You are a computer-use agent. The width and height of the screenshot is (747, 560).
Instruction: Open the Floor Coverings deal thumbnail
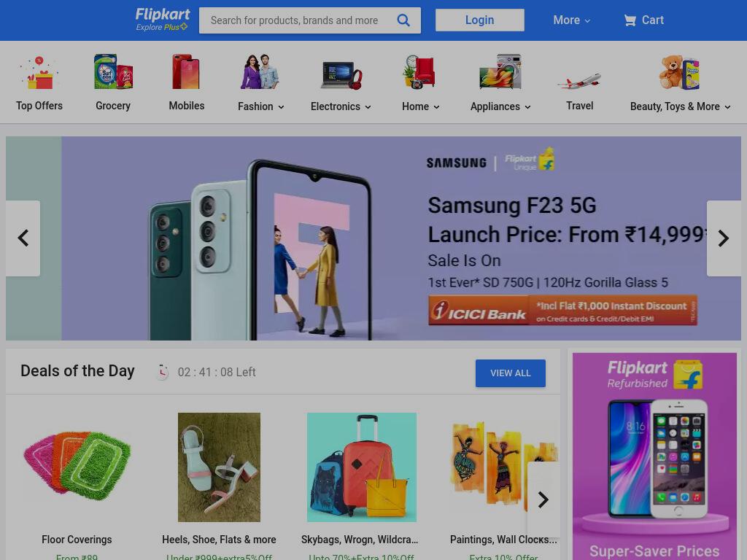77,466
